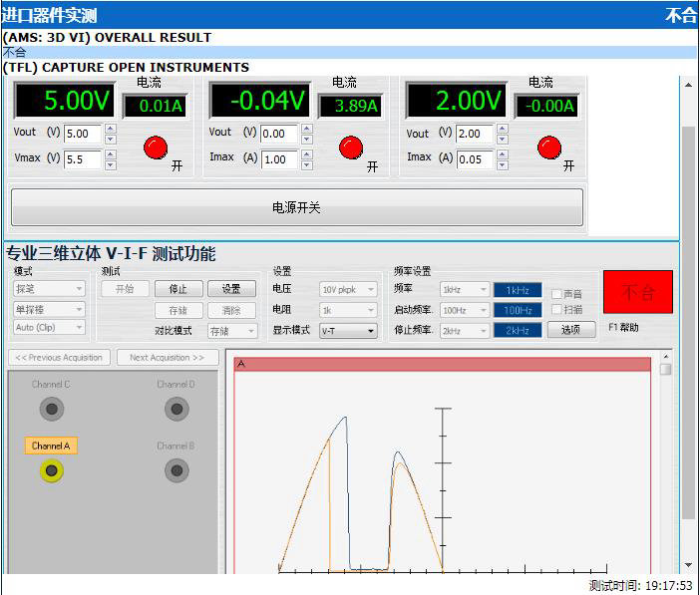Decrease Vmax 5.5 with down arrow

(x=111, y=164)
